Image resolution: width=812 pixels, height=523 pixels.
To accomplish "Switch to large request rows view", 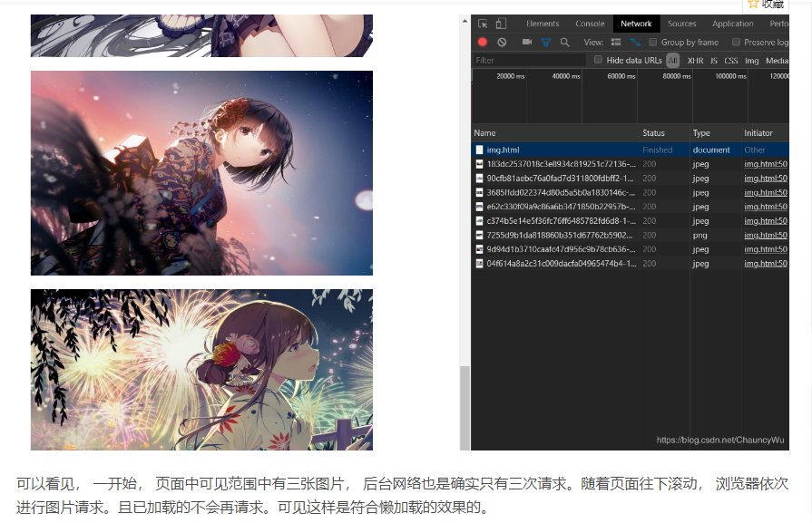I will [616, 43].
